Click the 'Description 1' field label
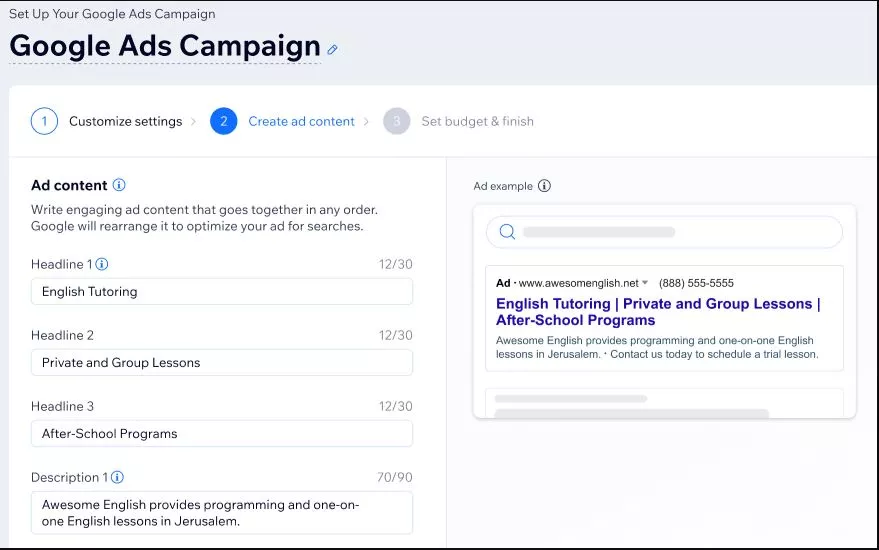Image resolution: width=879 pixels, height=550 pixels. tap(70, 478)
